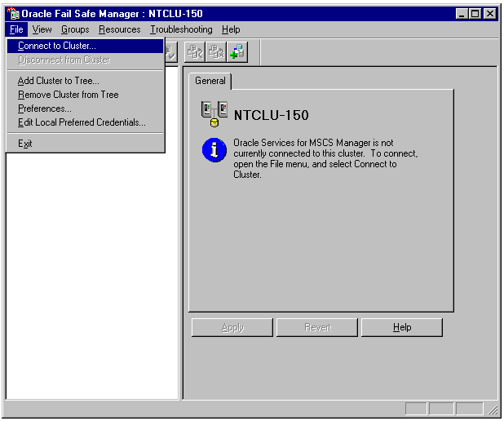Click the Oracle Fail Safe title bar icon
The width and height of the screenshot is (504, 421).
[13, 14]
